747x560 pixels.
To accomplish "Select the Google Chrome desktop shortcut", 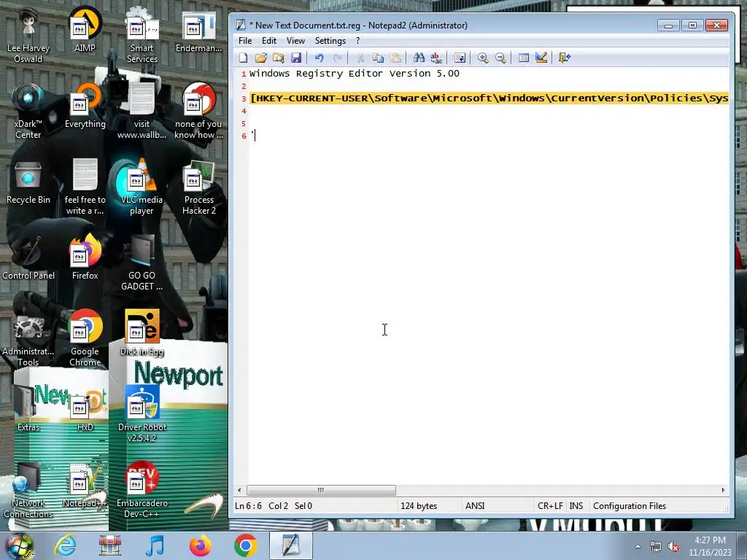I will [85, 338].
